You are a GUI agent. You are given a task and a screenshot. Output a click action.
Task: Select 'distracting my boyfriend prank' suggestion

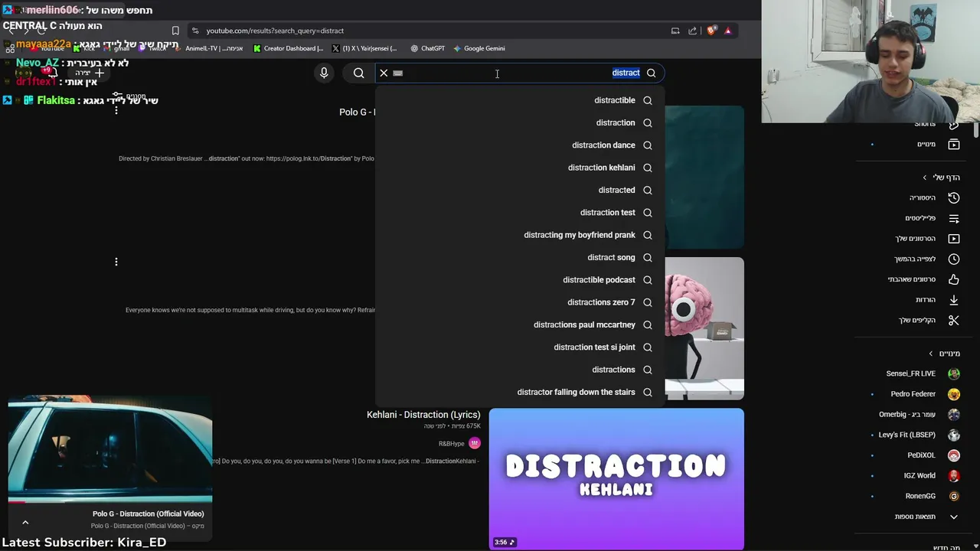[520, 235]
